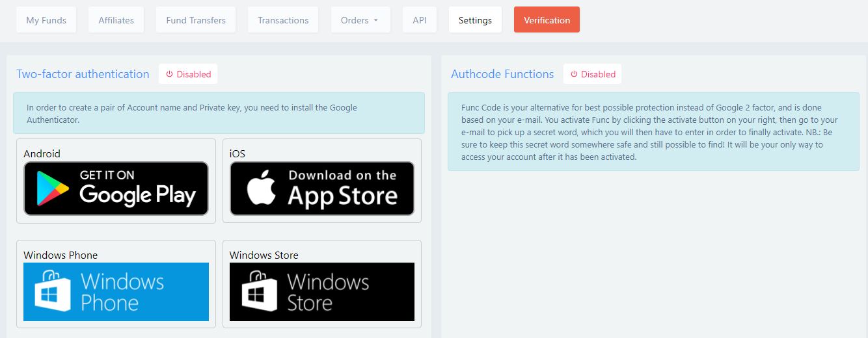Click the Authcode Functions heading

(x=502, y=74)
